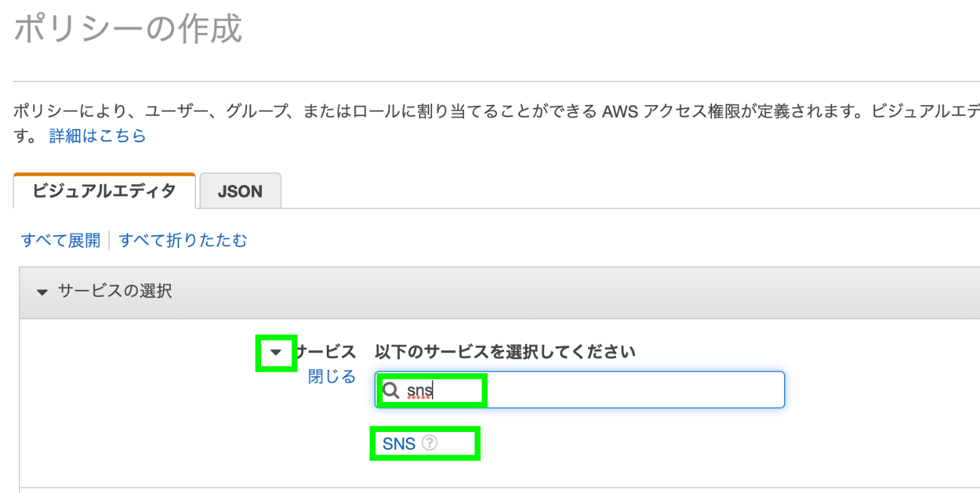The image size is (980, 493).
Task: Open the 詳細はこちら link
Action: (97, 135)
